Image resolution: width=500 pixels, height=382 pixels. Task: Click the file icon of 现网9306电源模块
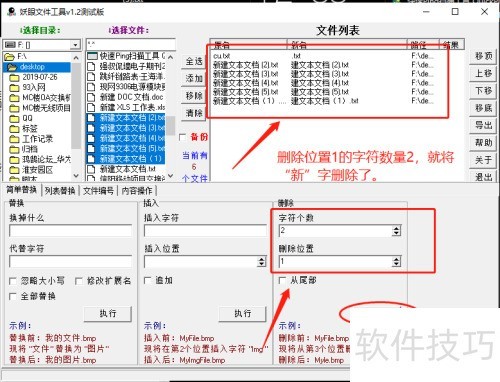[91, 87]
